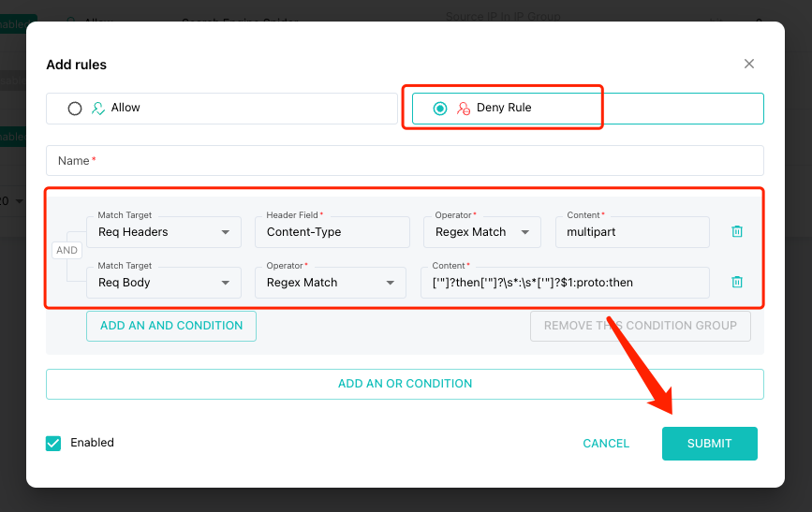This screenshot has height=512, width=812.
Task: Select the Allow radio button
Action: click(x=75, y=108)
